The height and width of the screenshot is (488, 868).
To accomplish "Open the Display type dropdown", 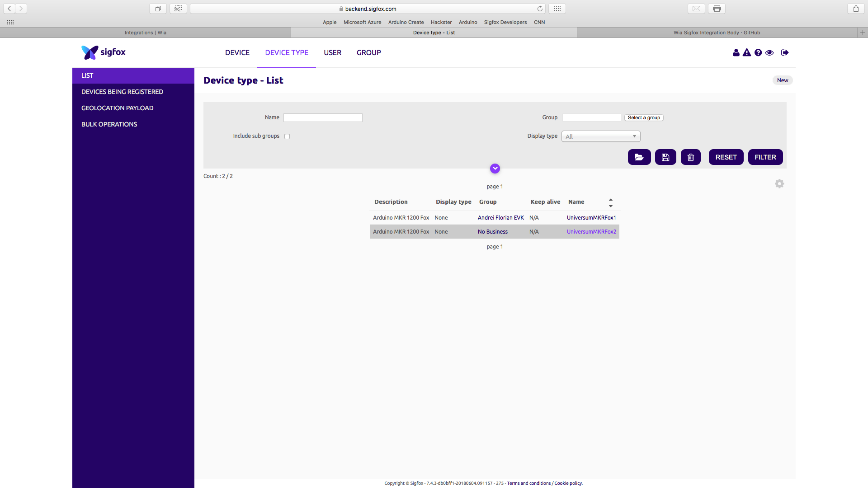I will coord(600,136).
